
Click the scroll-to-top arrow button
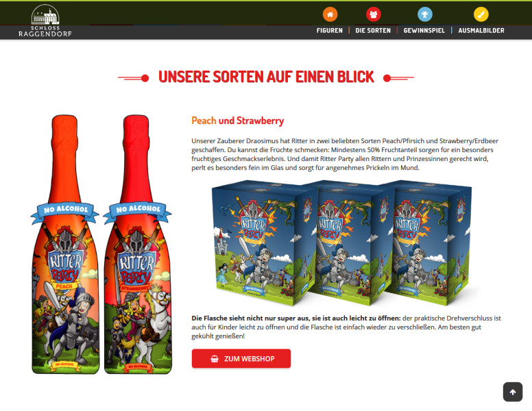click(x=513, y=392)
